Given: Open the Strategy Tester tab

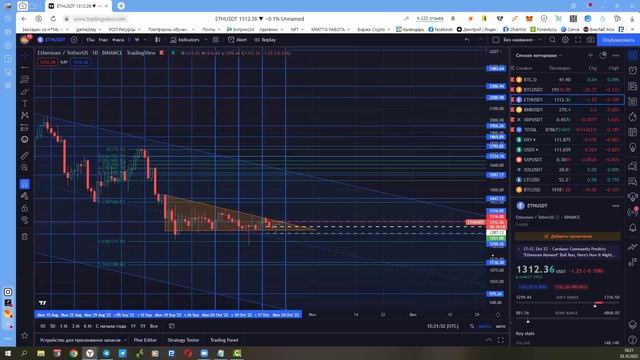Looking at the screenshot, I should [183, 340].
